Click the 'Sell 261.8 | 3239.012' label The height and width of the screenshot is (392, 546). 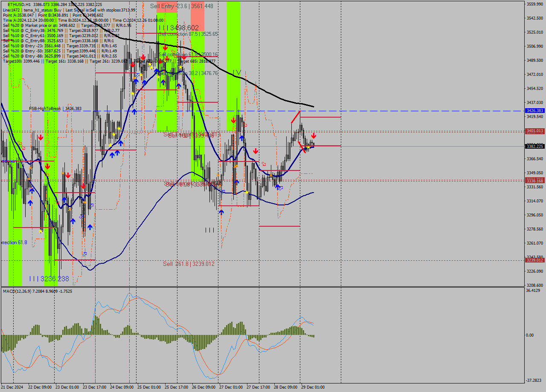pyautogui.click(x=189, y=264)
